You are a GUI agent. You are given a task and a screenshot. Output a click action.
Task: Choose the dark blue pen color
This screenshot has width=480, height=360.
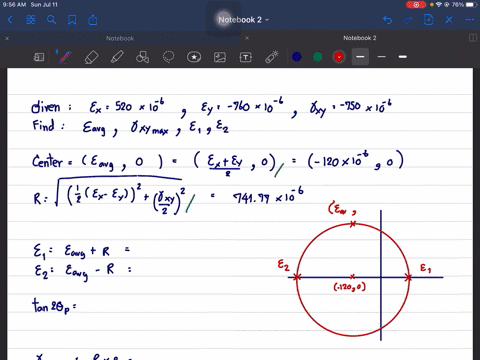click(x=297, y=57)
